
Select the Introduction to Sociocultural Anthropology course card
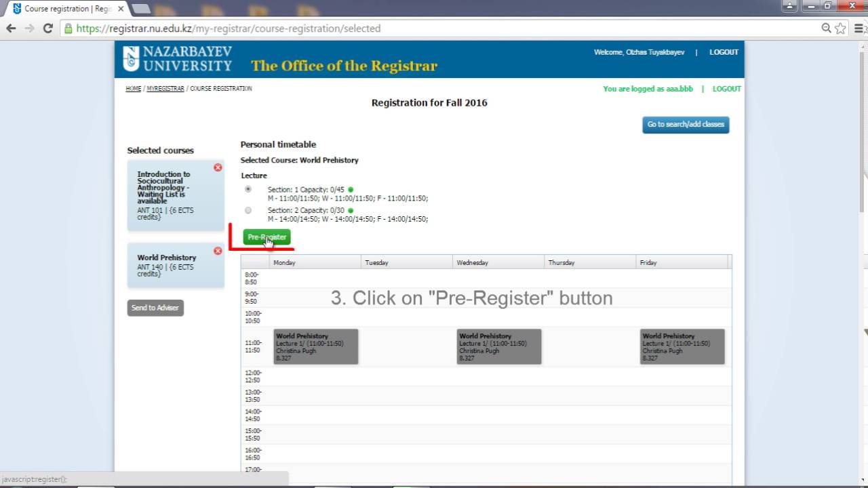pyautogui.click(x=176, y=196)
